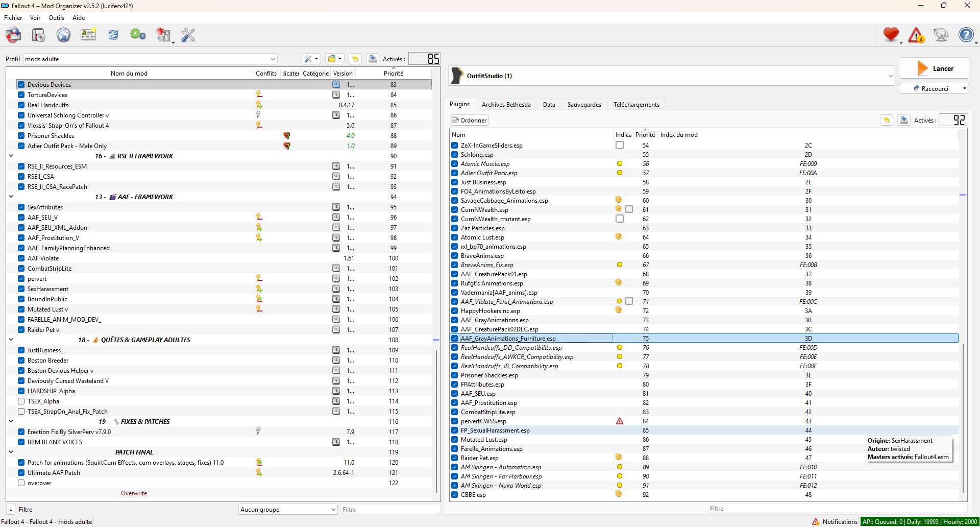Switch to the Archives Bethesda tab
The image size is (980, 527).
point(506,105)
